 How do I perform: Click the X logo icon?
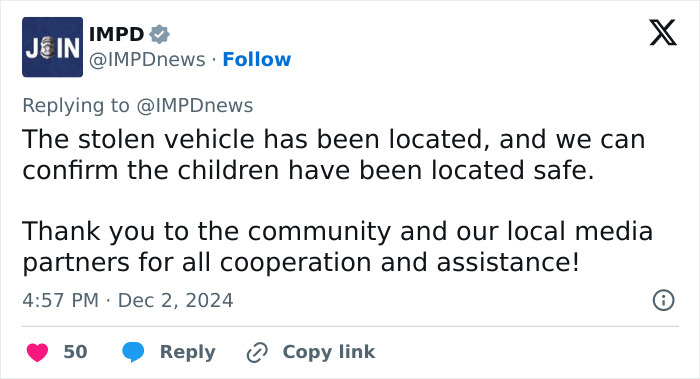[x=663, y=33]
